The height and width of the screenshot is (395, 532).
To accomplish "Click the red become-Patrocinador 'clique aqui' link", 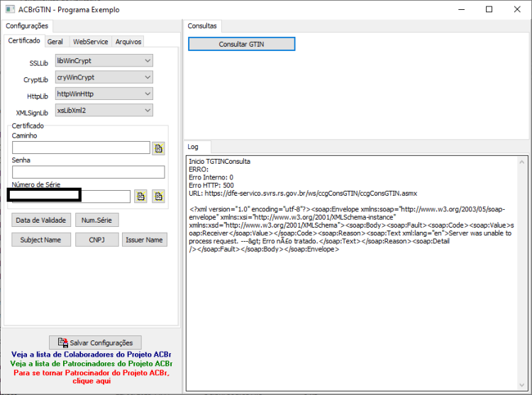I will tap(92, 377).
